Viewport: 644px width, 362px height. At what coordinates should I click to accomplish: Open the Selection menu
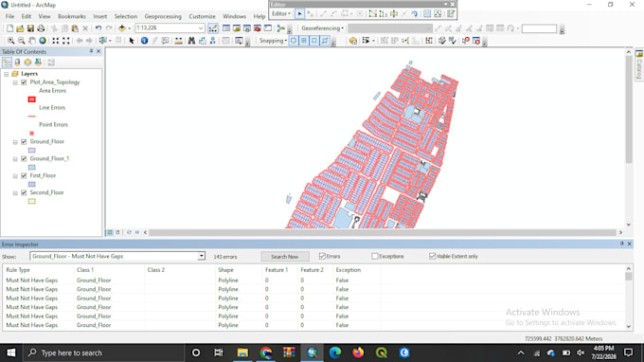(x=126, y=16)
